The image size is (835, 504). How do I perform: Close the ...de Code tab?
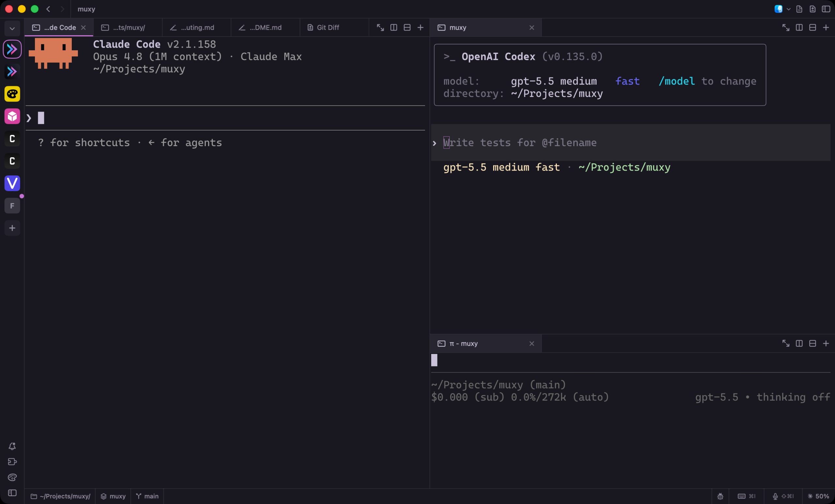83,27
